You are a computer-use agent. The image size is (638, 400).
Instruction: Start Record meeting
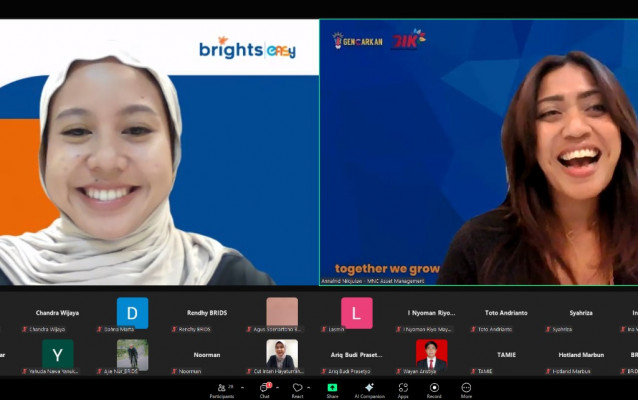click(434, 390)
